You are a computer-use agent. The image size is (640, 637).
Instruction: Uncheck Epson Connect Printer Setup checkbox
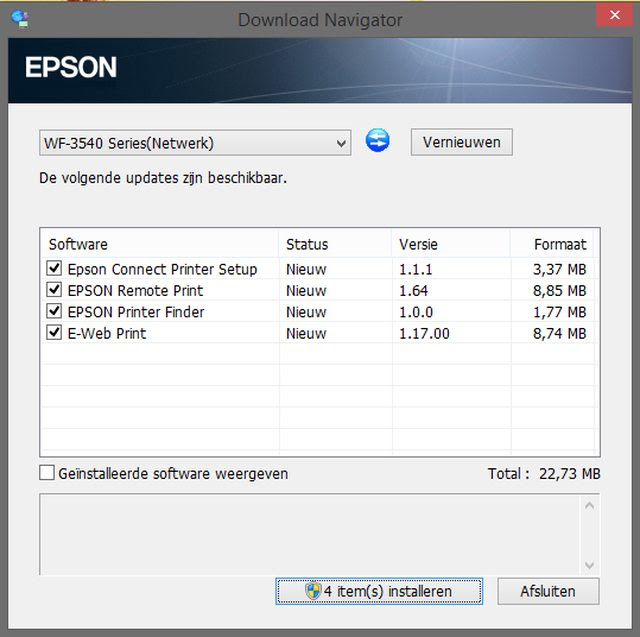tap(54, 269)
